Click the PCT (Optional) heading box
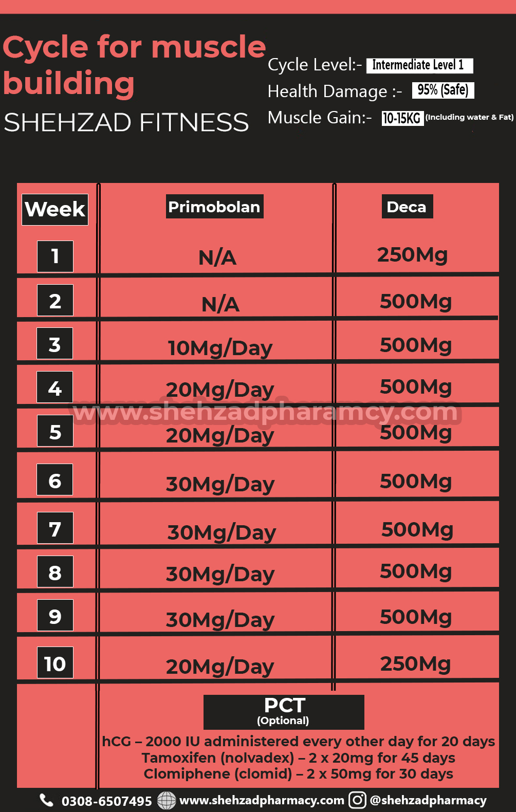 coord(284,712)
